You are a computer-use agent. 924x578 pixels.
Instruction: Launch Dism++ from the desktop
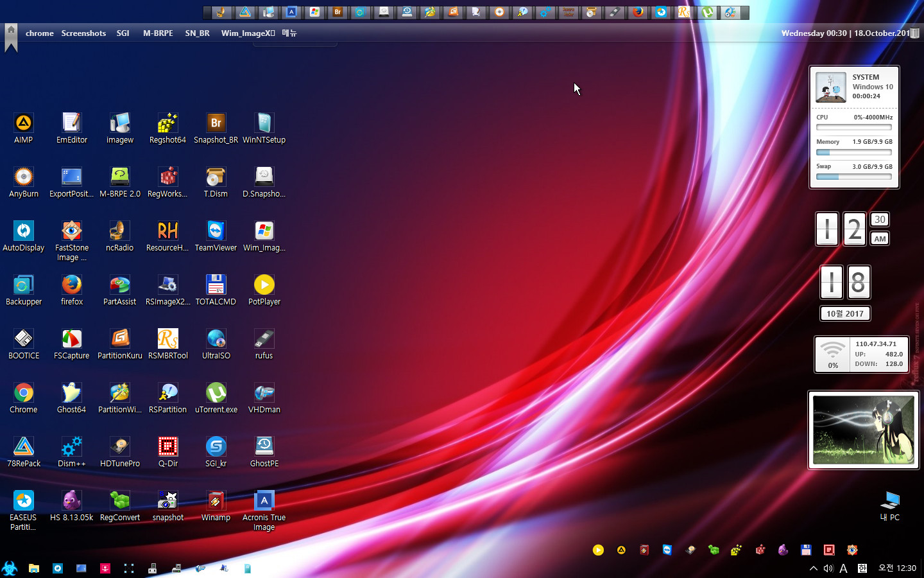(72, 452)
